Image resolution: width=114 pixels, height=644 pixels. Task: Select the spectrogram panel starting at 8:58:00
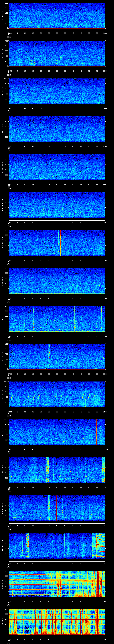(57, 394)
